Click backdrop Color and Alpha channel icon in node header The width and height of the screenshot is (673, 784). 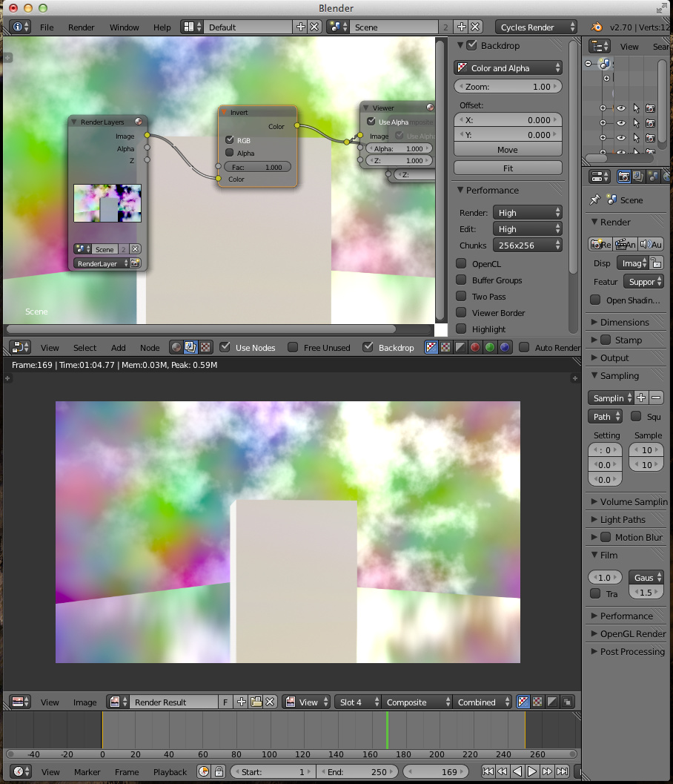click(431, 347)
